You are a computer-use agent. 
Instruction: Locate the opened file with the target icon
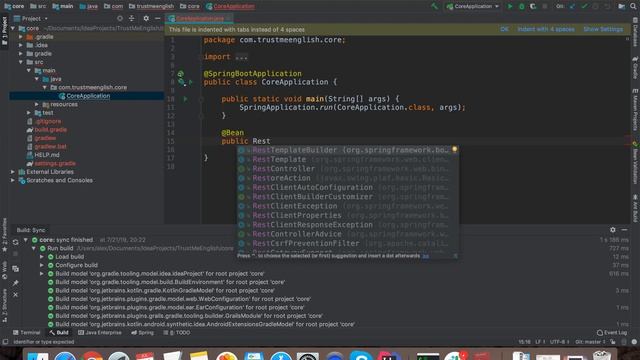tap(120, 18)
